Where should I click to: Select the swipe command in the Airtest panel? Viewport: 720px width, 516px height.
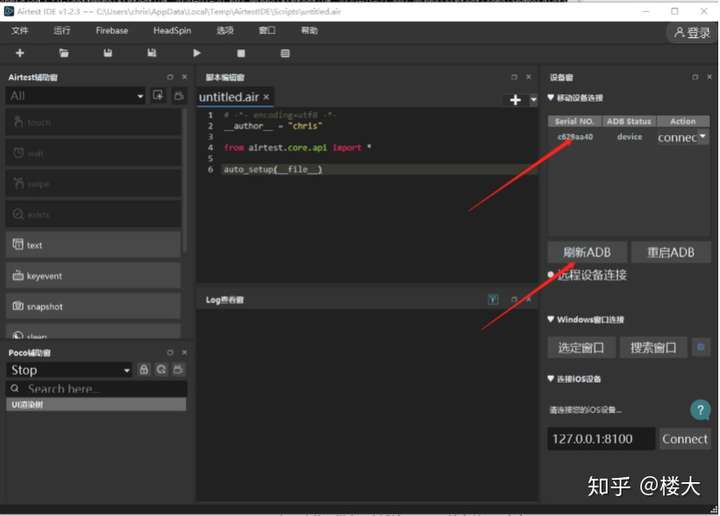[x=93, y=184]
